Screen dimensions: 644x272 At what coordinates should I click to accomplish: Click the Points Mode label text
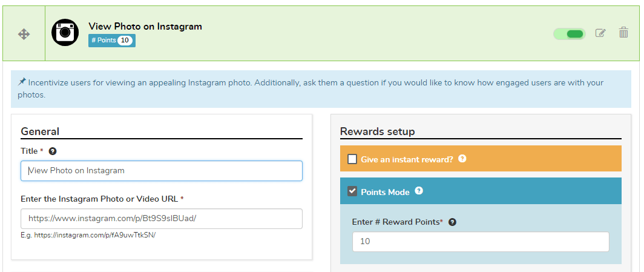click(385, 192)
